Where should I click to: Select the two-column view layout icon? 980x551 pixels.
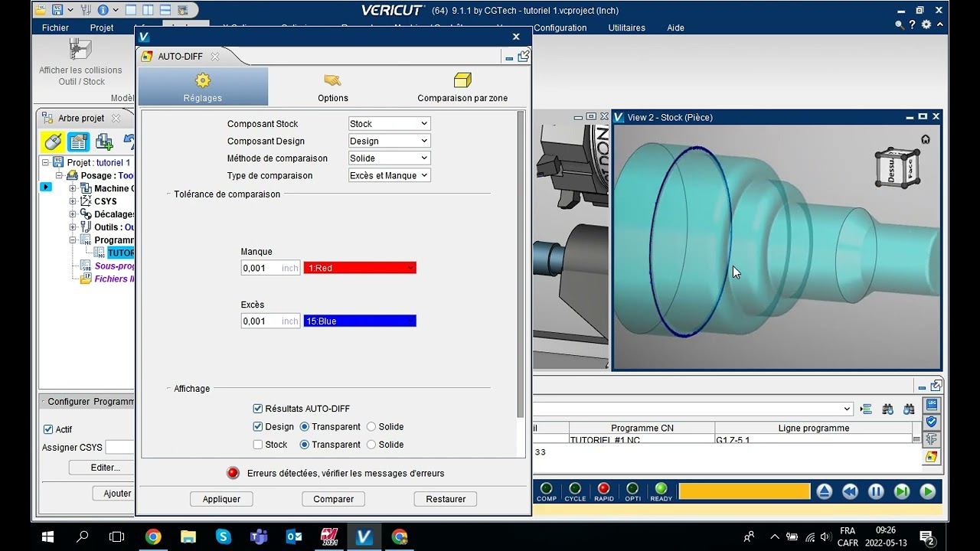coord(148,11)
